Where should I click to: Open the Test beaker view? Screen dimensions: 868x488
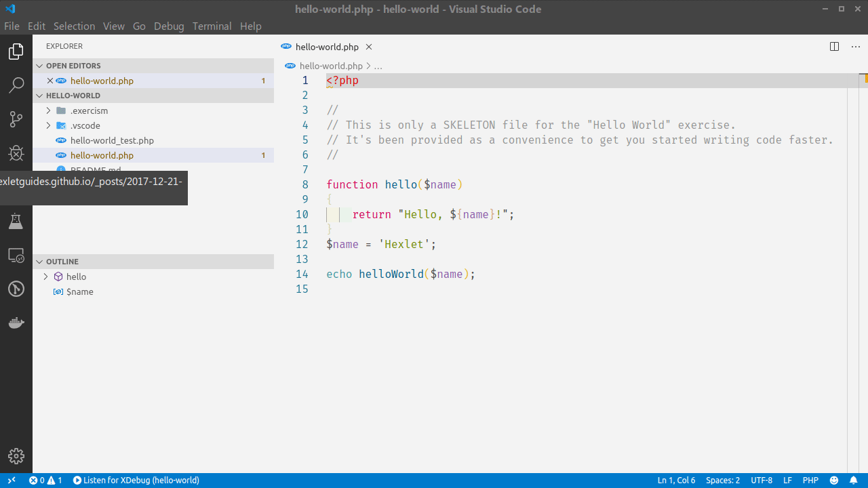tap(16, 221)
